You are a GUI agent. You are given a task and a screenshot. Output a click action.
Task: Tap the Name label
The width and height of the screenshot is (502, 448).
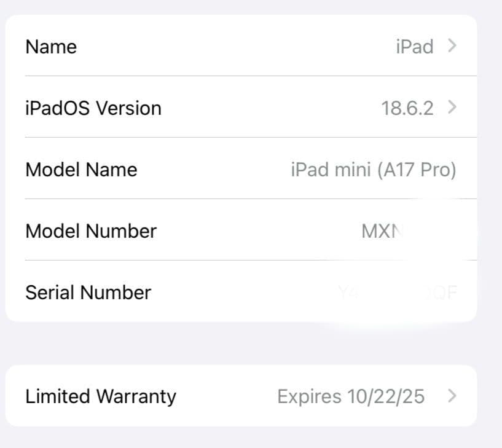pos(50,46)
